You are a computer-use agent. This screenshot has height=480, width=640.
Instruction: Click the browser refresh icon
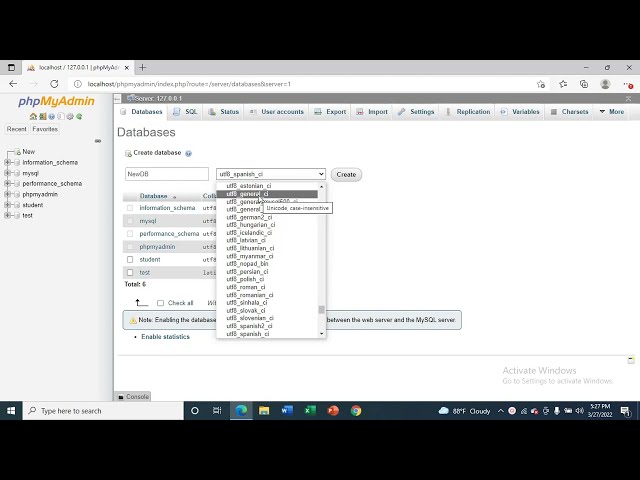[54, 84]
